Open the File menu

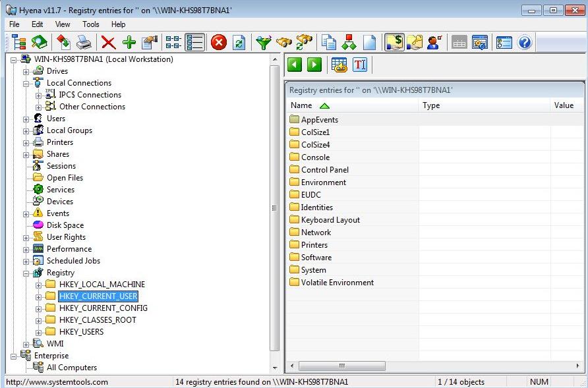15,24
